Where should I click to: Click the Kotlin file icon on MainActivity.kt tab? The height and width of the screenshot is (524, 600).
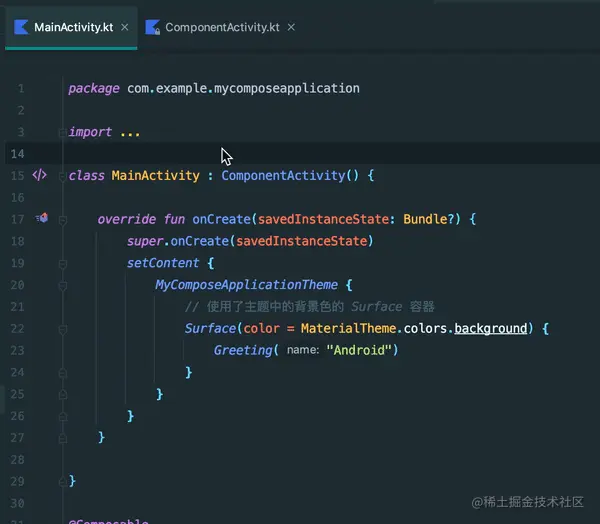point(21,27)
